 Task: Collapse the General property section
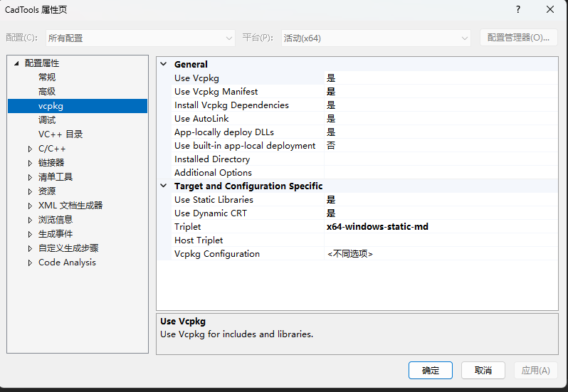pos(164,64)
